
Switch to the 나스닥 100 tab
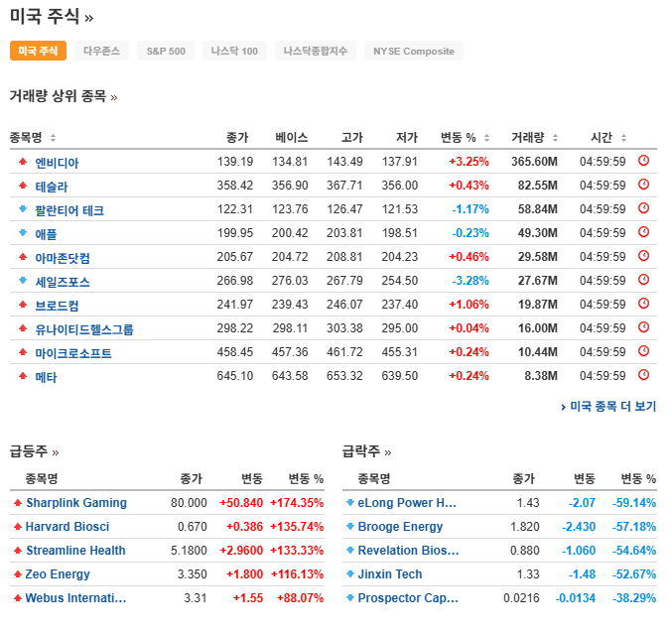tap(234, 51)
